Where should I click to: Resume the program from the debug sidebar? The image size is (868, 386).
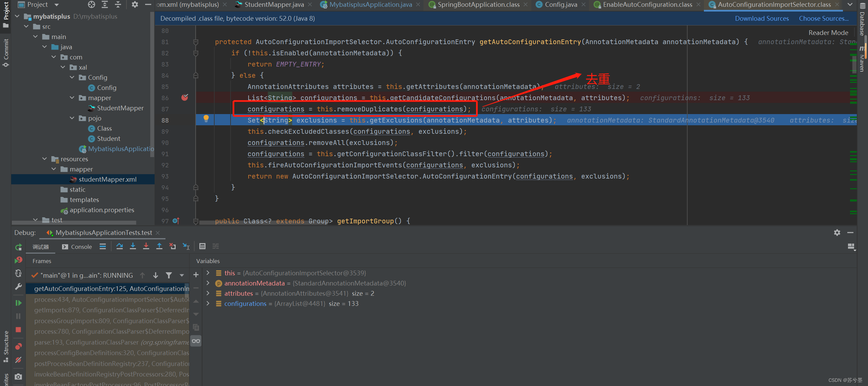[18, 303]
